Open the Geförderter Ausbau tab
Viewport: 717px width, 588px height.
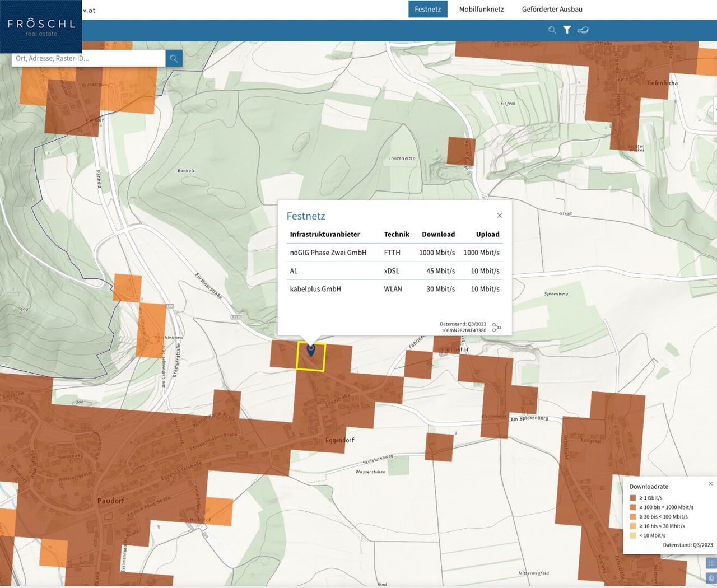point(552,9)
